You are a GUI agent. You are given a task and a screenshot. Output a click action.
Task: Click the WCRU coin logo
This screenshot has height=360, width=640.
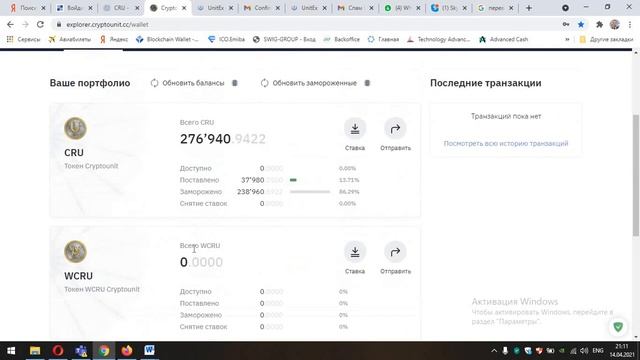click(x=75, y=252)
